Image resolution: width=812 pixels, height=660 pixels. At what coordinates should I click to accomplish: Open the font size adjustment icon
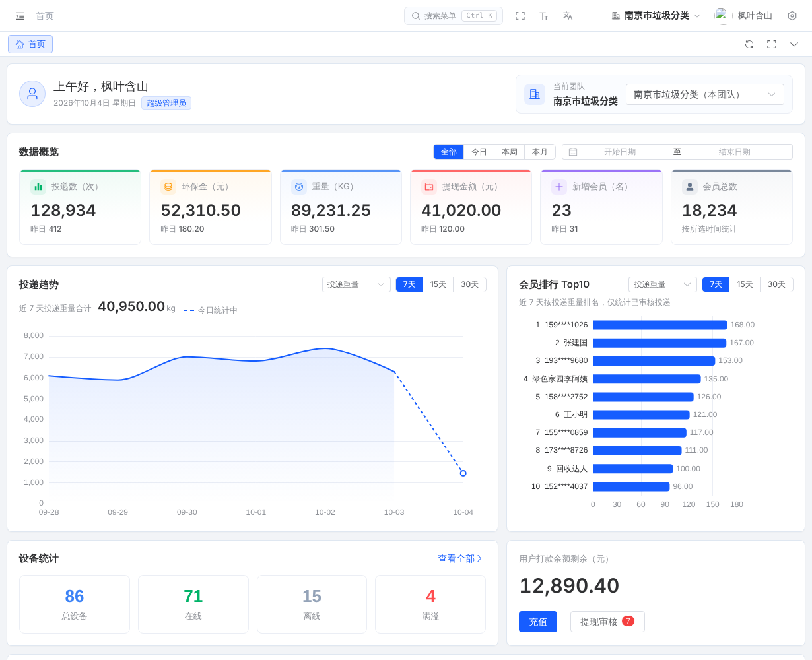click(x=544, y=16)
